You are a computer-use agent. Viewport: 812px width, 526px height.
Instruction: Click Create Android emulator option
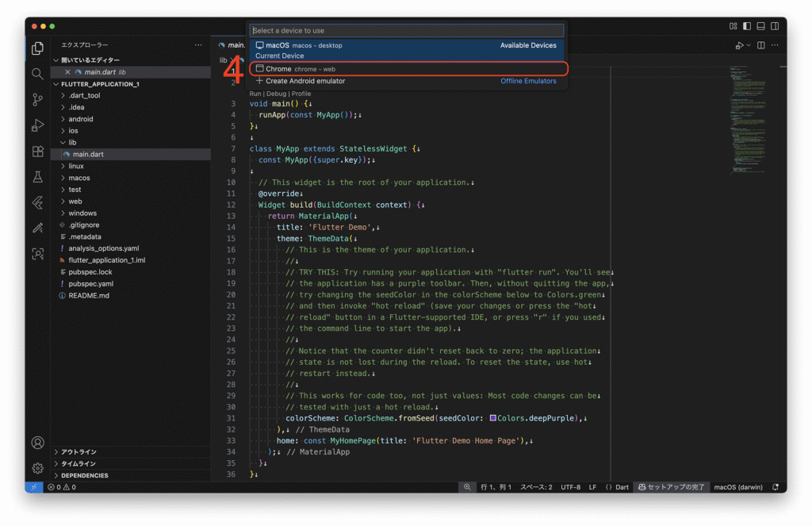305,81
